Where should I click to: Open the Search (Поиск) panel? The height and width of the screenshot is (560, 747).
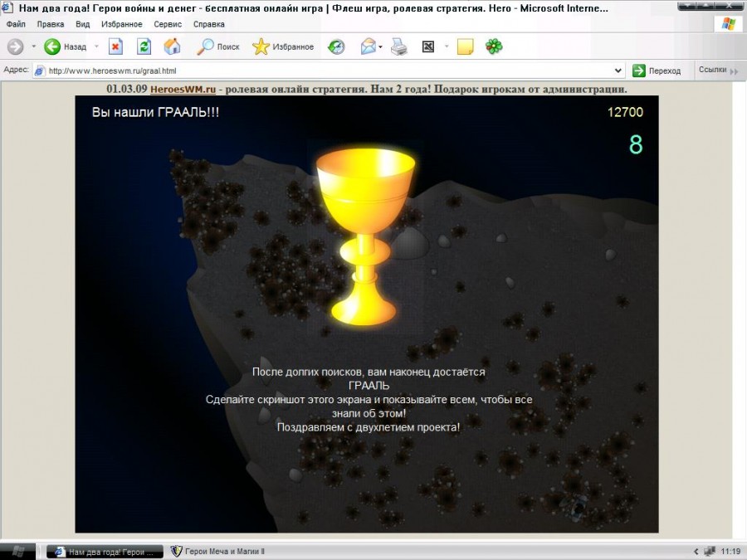tap(218, 46)
